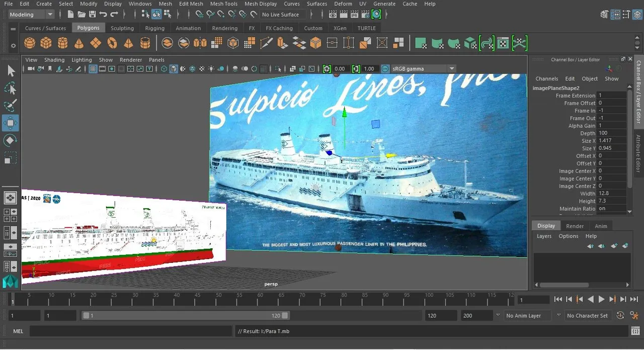644x350 pixels.
Task: Open shelf tab selector menu
Action: (12, 28)
